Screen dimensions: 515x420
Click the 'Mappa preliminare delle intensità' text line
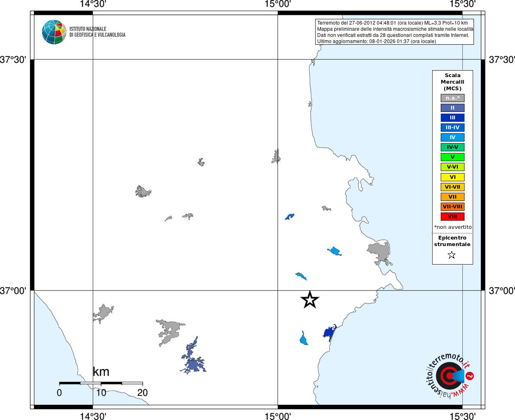coord(395,29)
